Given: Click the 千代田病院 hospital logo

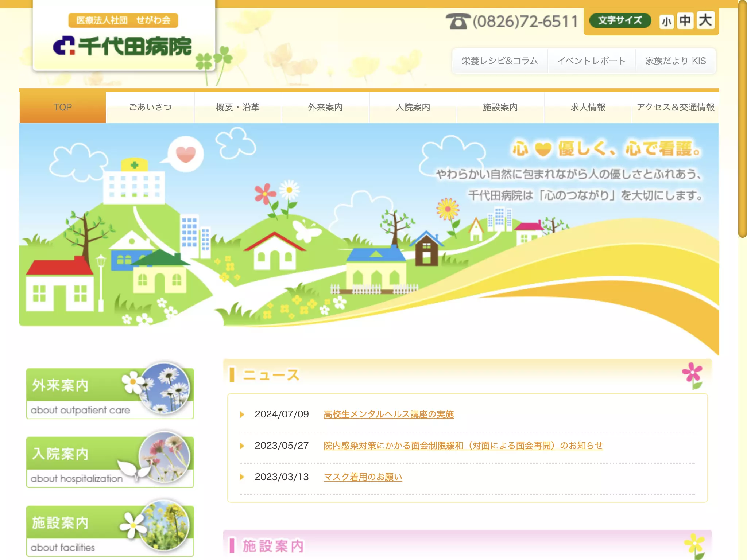Looking at the screenshot, I should [x=123, y=46].
